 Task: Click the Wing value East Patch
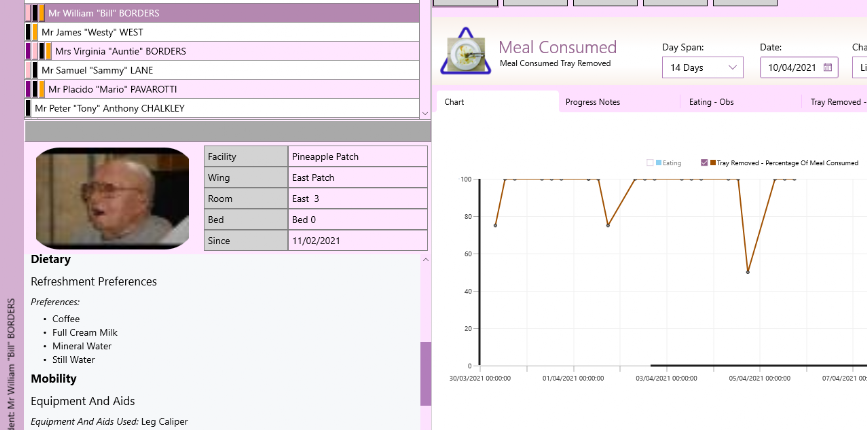358,177
